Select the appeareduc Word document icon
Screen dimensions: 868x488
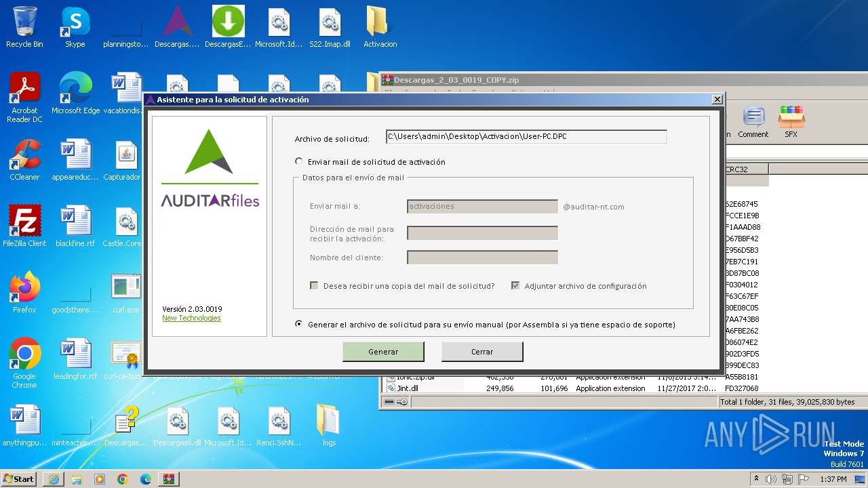[75, 160]
